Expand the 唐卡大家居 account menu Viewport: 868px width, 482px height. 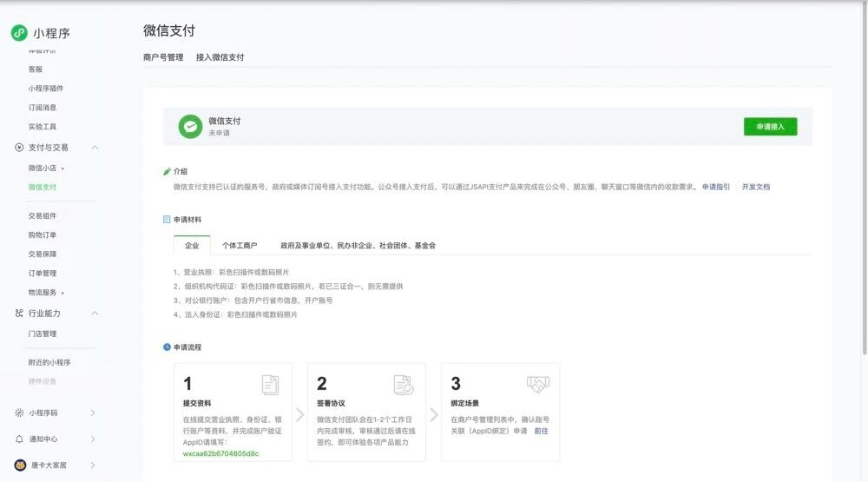pyautogui.click(x=93, y=465)
